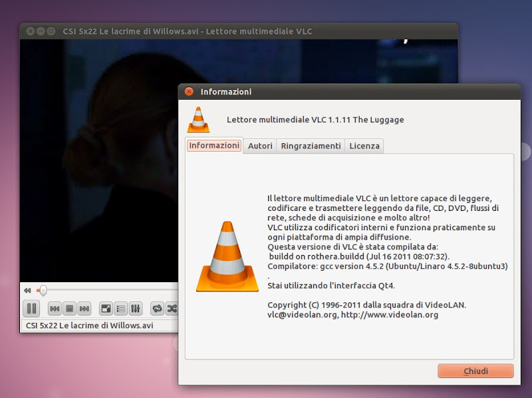Skip to previous track in VLC
Image resolution: width=532 pixels, height=398 pixels.
[x=55, y=309]
